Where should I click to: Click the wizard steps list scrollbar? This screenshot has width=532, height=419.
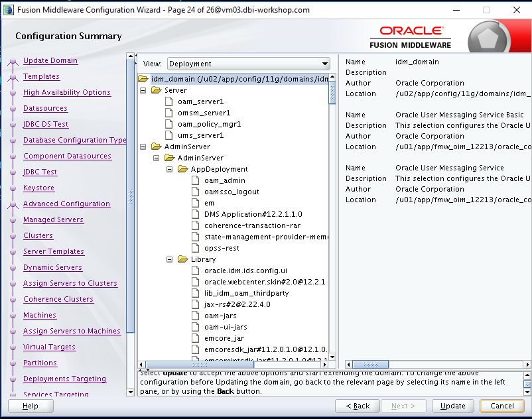coord(130,196)
